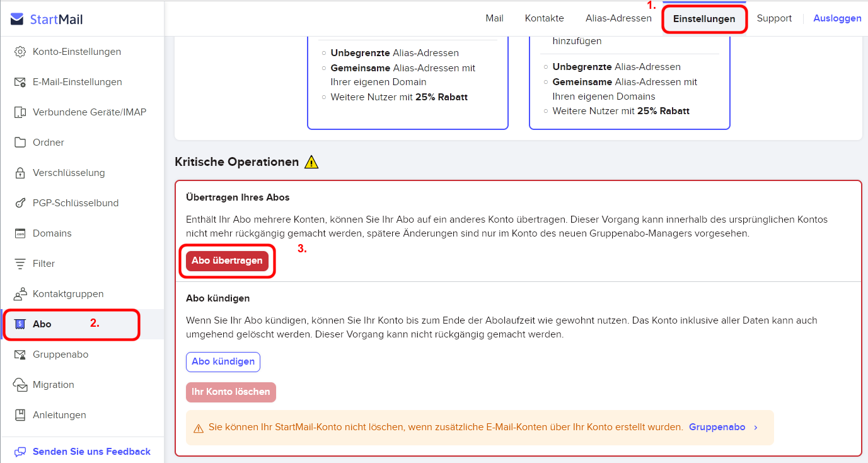Click the orange warning icon in notice

tap(198, 428)
